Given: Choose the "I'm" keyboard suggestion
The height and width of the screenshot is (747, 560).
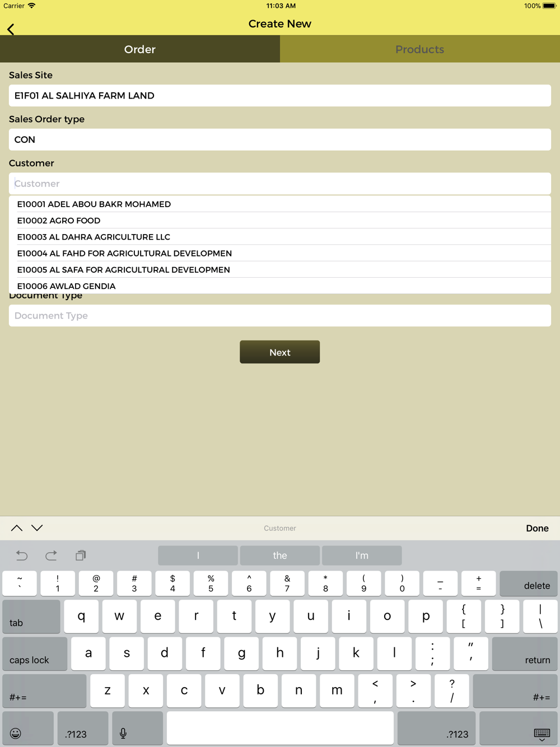Looking at the screenshot, I should [x=362, y=555].
